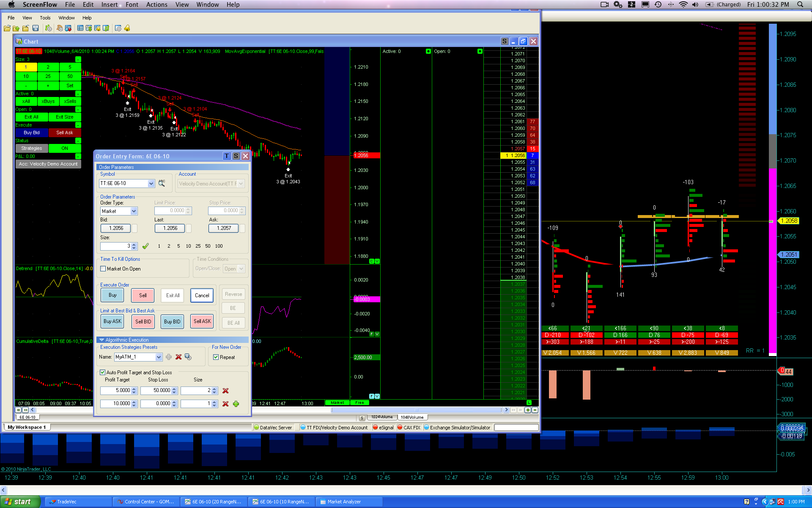Click the red Sell Ask button in chart trader
Image resolution: width=812 pixels, height=508 pixels.
point(65,133)
